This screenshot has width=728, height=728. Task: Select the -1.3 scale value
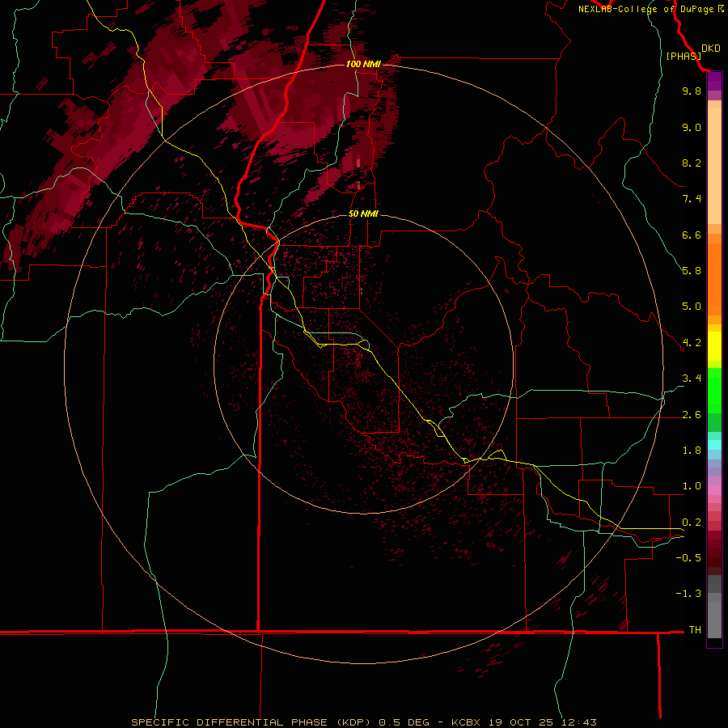click(688, 594)
